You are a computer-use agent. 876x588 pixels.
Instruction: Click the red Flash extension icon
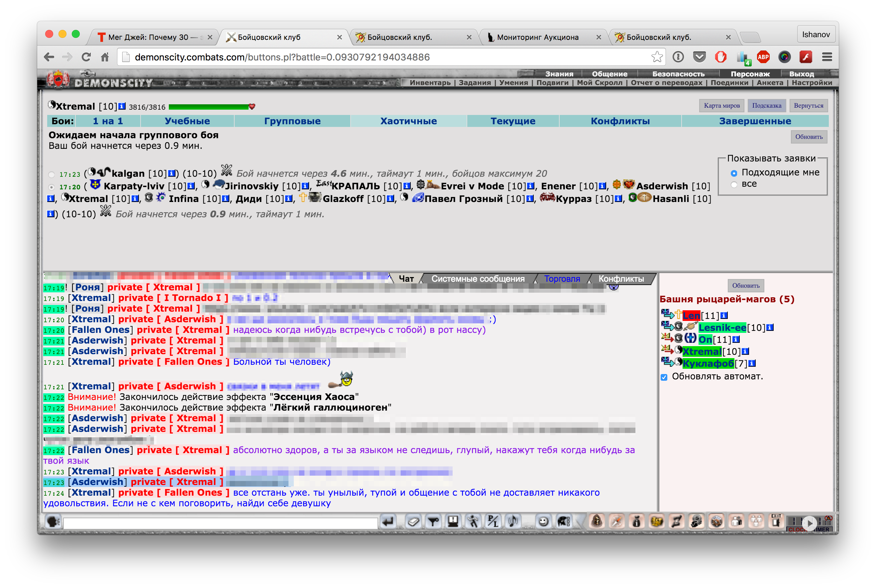[806, 57]
